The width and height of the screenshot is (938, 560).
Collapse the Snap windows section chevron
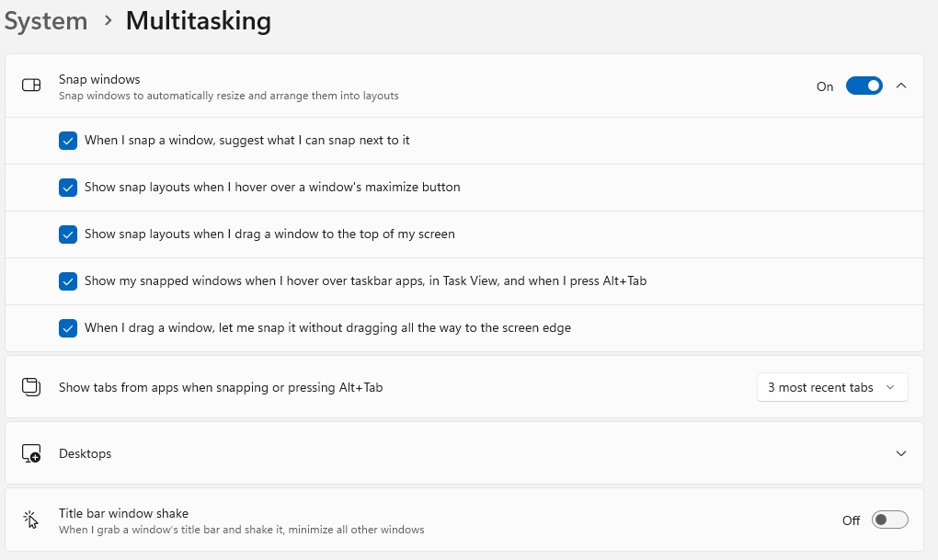(x=901, y=86)
